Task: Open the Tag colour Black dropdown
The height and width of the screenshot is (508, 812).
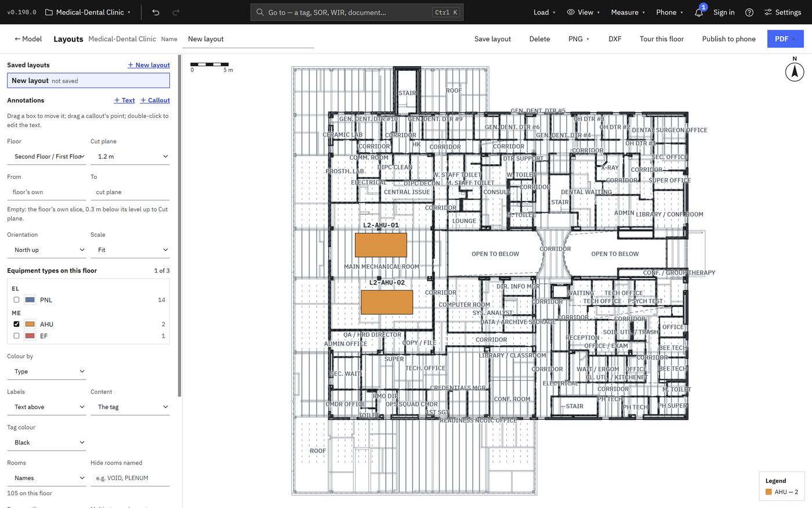Action: pos(47,442)
